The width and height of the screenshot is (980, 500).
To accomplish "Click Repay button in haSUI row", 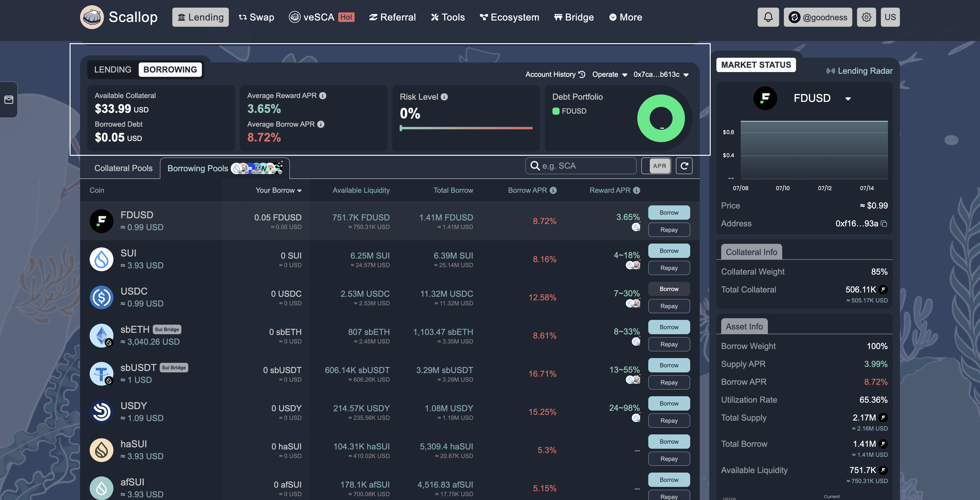I will (669, 459).
